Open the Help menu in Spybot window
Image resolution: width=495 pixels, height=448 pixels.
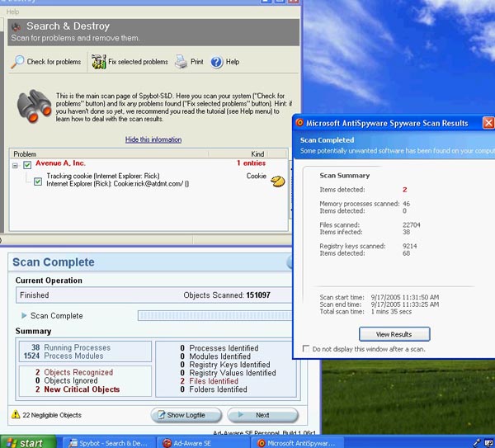(x=12, y=12)
